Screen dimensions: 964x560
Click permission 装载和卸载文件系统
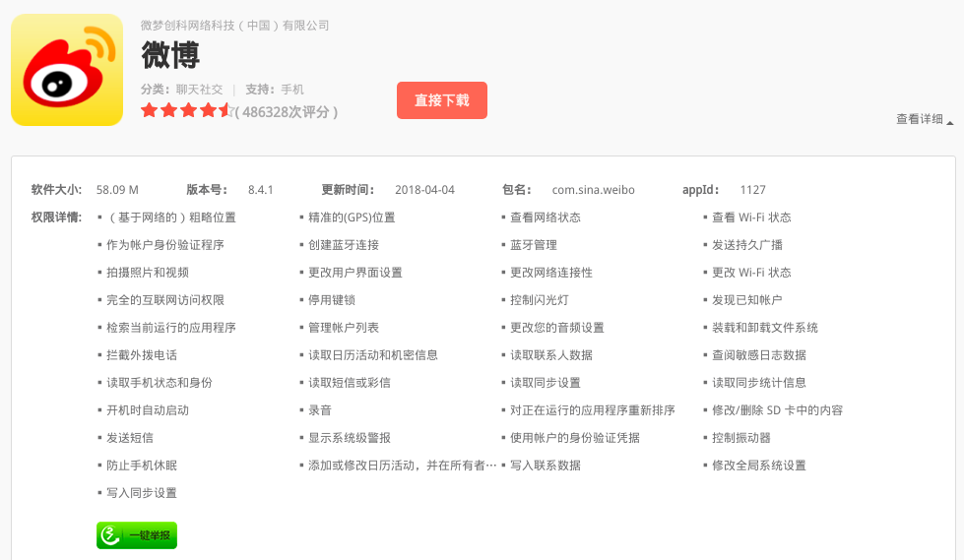[765, 329]
